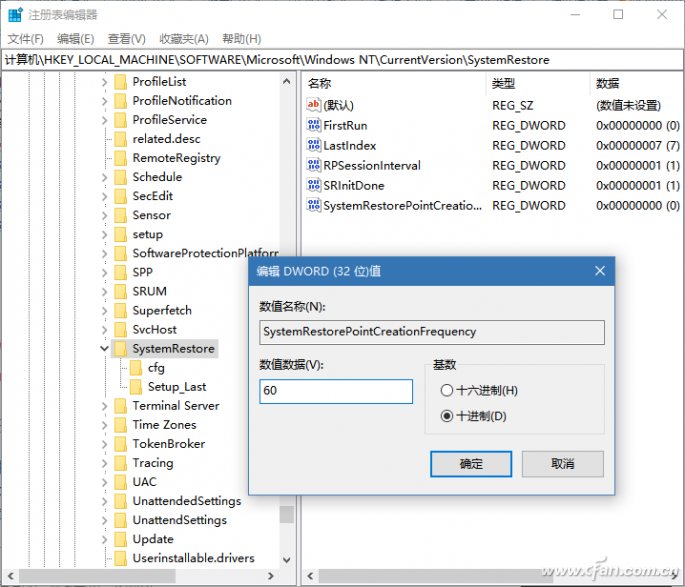
Task: Click the tree pane vertical scrollbar thumb
Action: (287, 514)
